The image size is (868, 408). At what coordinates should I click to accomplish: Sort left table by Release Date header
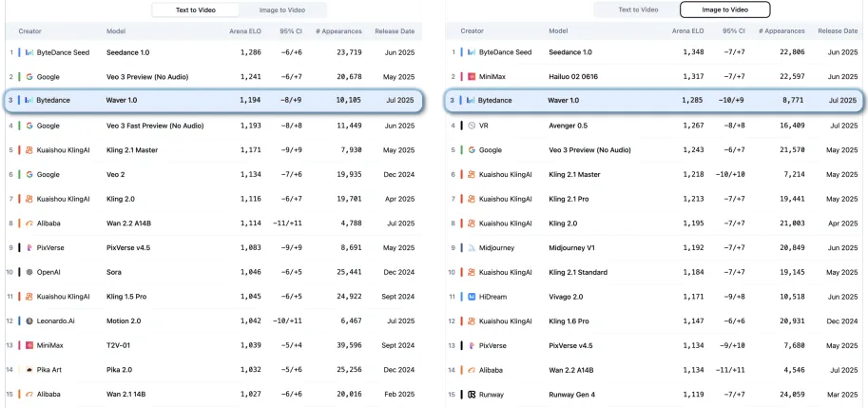[395, 31]
